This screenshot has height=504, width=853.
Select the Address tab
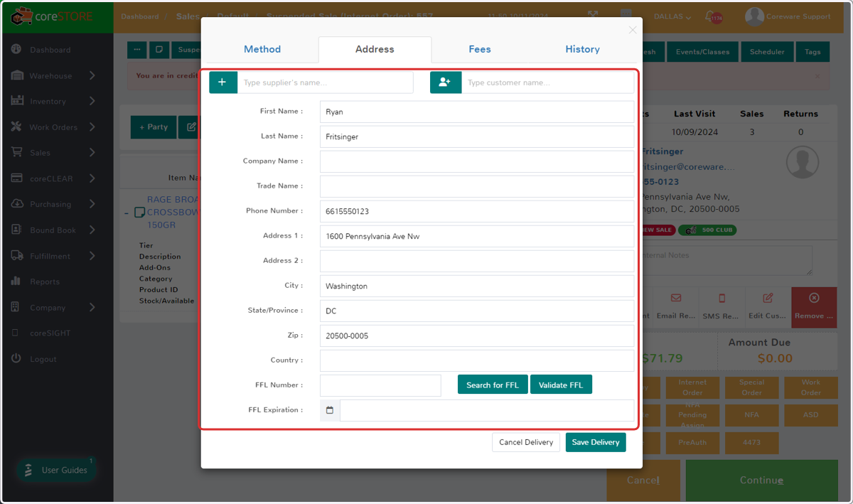coord(375,49)
